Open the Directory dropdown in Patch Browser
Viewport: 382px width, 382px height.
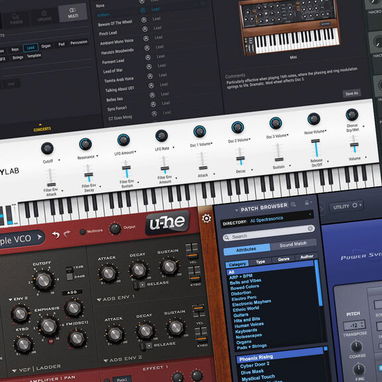pyautogui.click(x=268, y=220)
